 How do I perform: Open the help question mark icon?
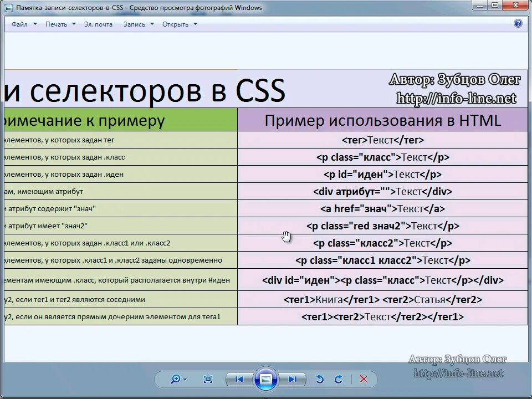518,23
